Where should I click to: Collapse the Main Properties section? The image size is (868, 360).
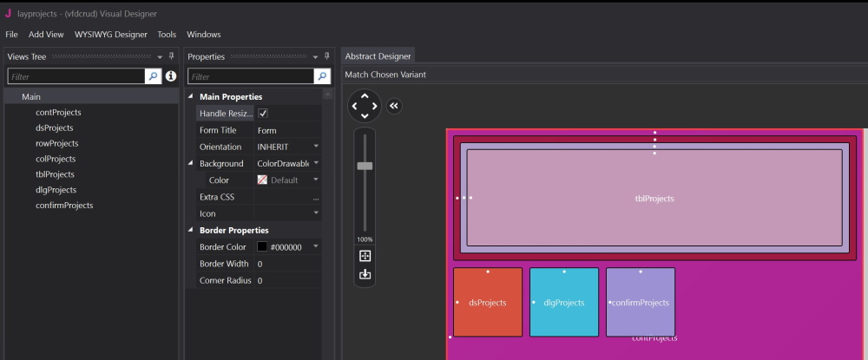click(x=192, y=97)
